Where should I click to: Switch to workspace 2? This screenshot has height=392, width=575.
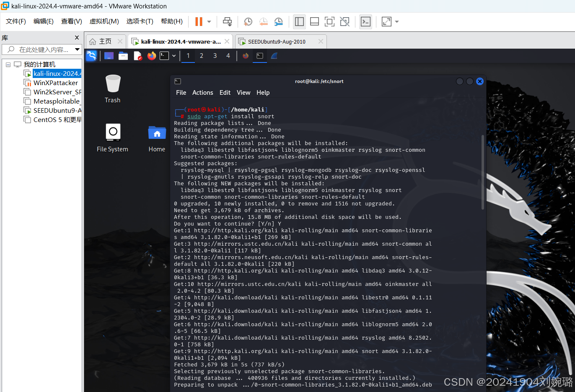pyautogui.click(x=202, y=56)
